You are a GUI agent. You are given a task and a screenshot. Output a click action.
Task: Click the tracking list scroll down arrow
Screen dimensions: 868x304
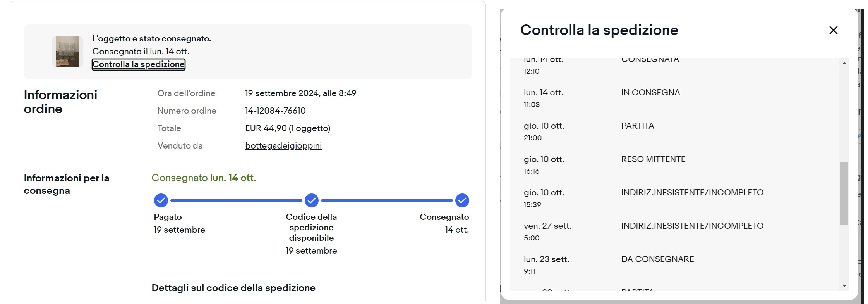(x=844, y=286)
